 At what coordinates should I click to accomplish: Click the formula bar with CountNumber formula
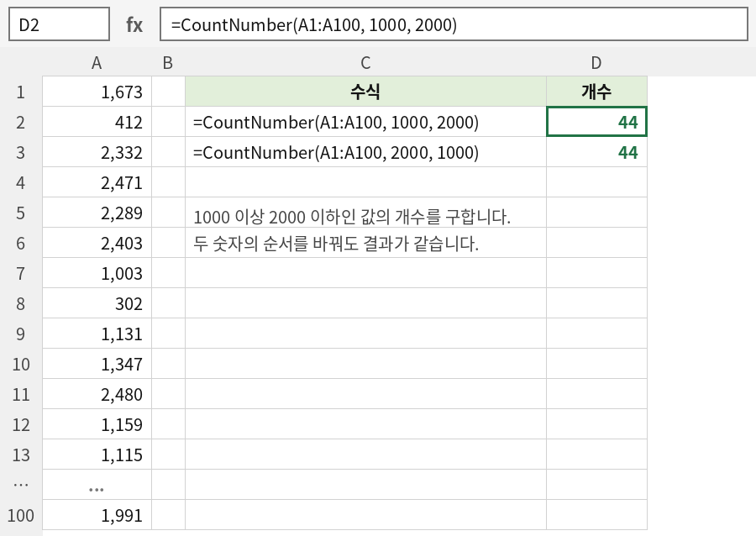[454, 24]
